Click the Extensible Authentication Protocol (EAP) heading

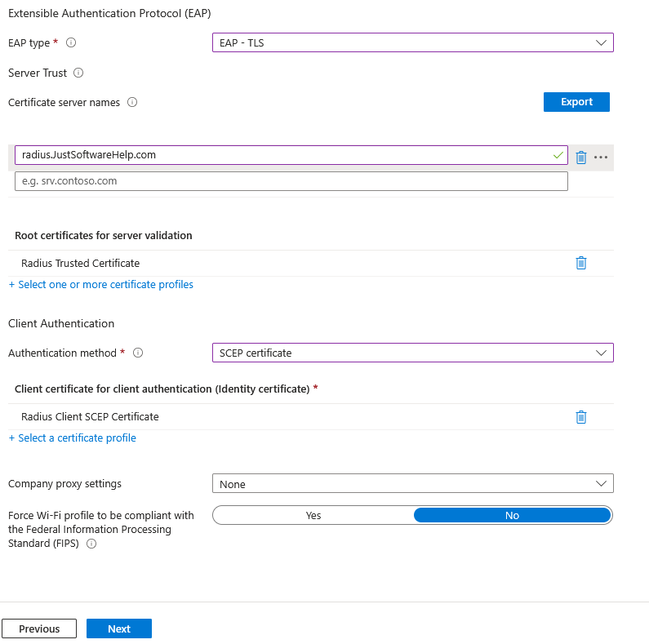point(109,13)
